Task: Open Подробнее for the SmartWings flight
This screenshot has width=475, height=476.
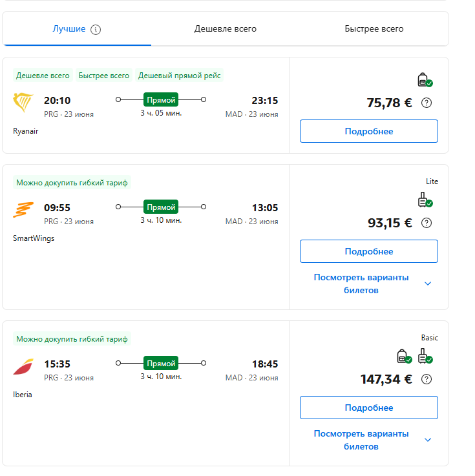Action: tap(368, 251)
